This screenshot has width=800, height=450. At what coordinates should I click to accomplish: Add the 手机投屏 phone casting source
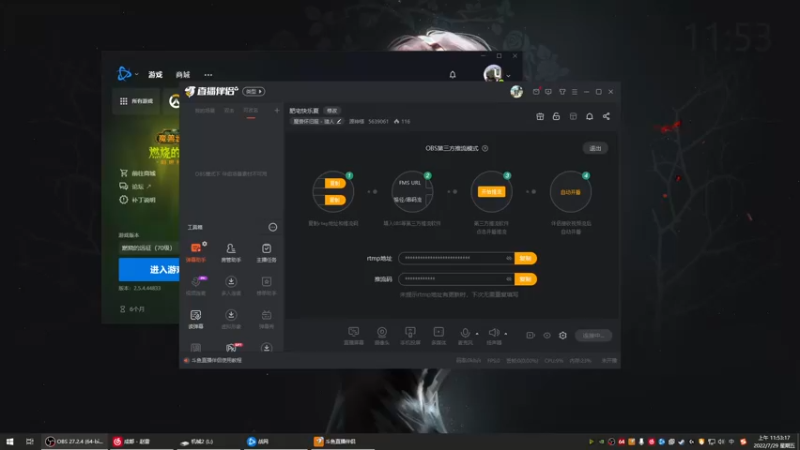410,336
